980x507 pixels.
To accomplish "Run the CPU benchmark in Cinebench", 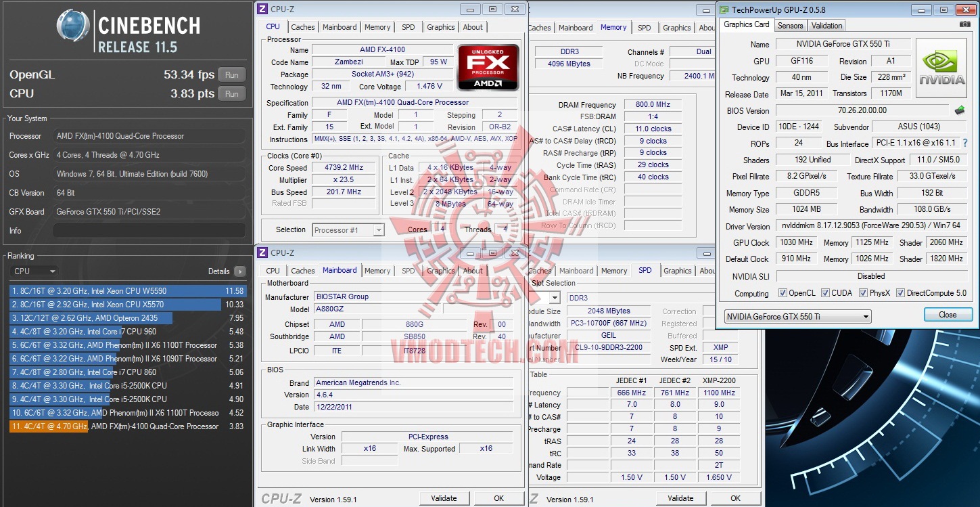I will [x=232, y=94].
